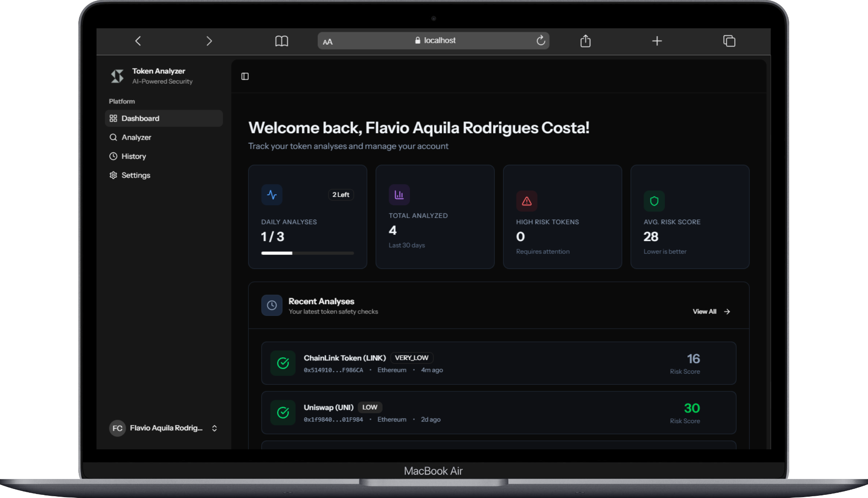Click the View All link

click(711, 312)
